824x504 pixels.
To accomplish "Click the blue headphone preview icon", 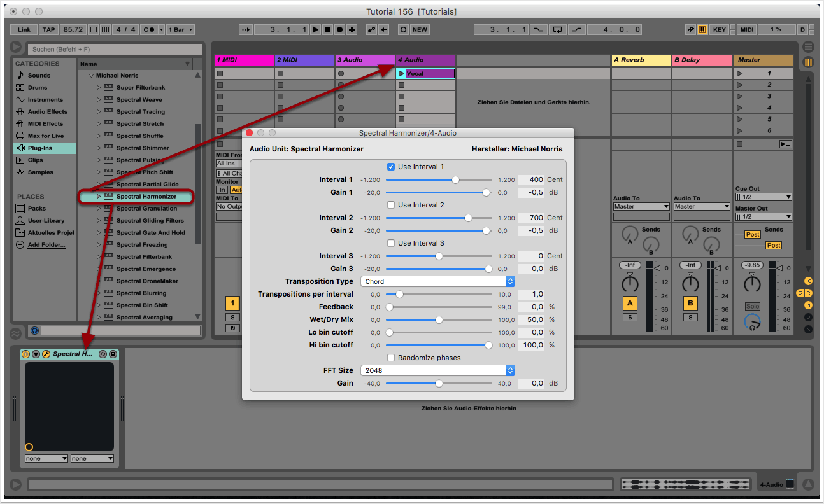I will pos(34,331).
